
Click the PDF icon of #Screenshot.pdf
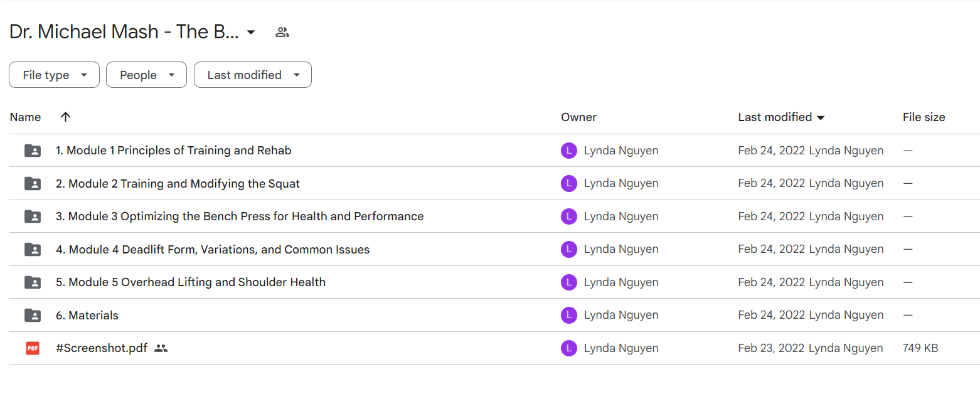click(33, 348)
